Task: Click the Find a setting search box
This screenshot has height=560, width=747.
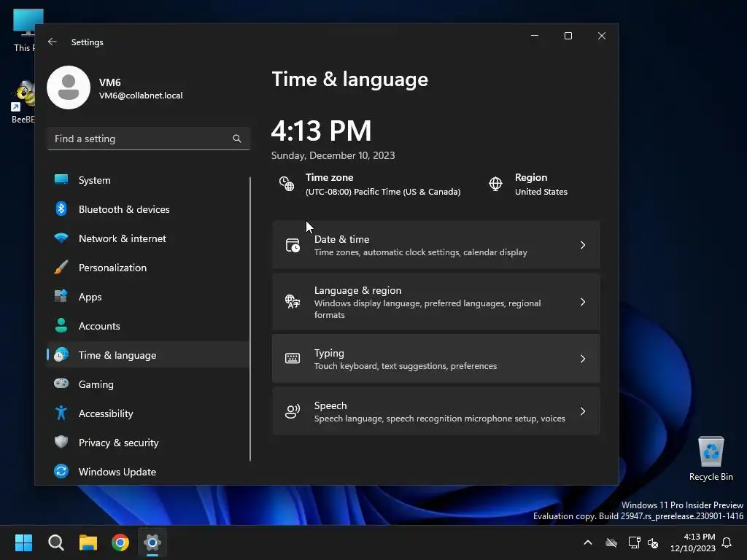Action: pos(149,139)
